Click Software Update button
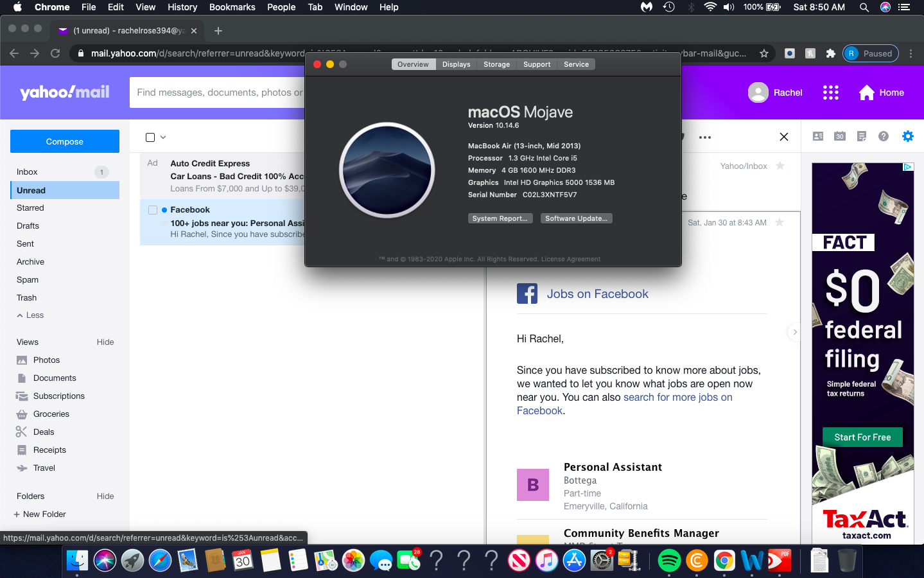The height and width of the screenshot is (578, 924). 577,218
